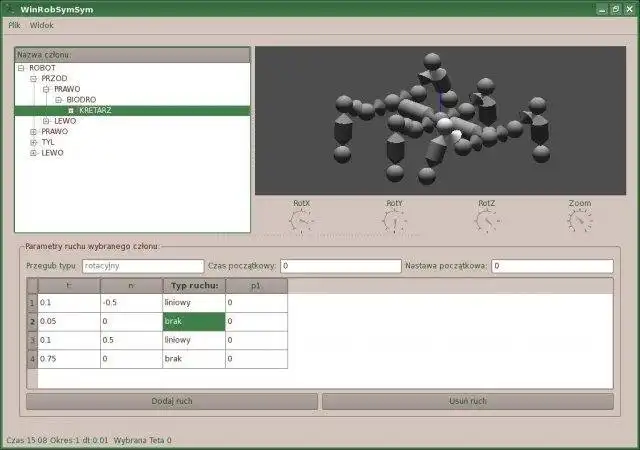Click the 3D robot model viewport

pyautogui.click(x=440, y=120)
